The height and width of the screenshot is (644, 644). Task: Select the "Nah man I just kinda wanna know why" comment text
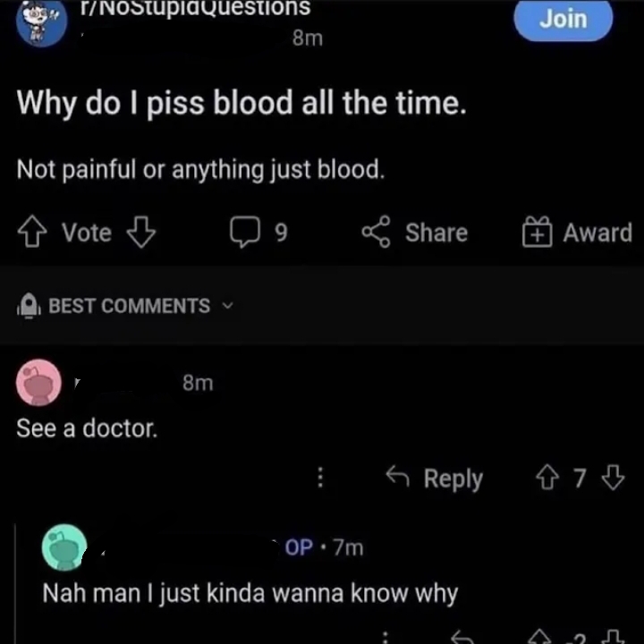pyautogui.click(x=250, y=593)
